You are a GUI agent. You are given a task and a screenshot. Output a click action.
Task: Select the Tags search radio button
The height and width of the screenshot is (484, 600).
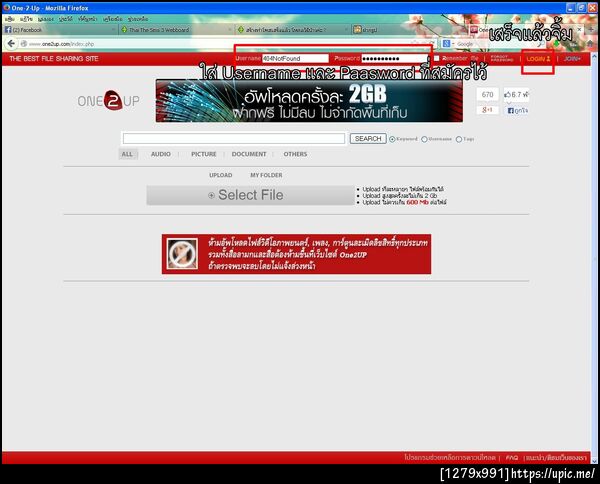459,139
